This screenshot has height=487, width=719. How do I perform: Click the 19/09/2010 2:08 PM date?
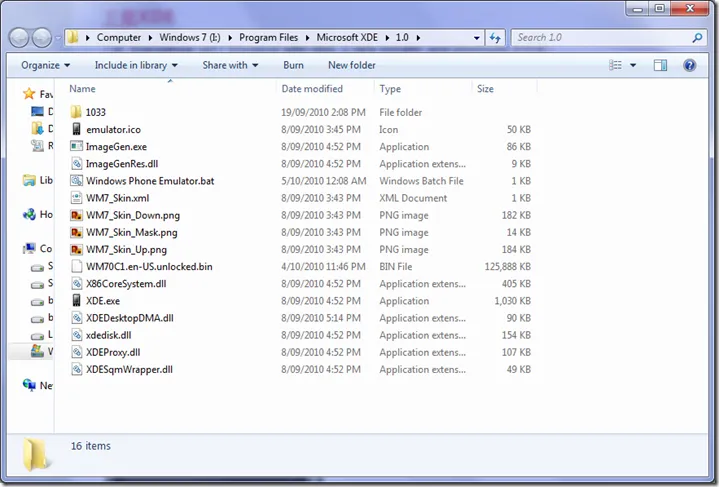tap(323, 112)
